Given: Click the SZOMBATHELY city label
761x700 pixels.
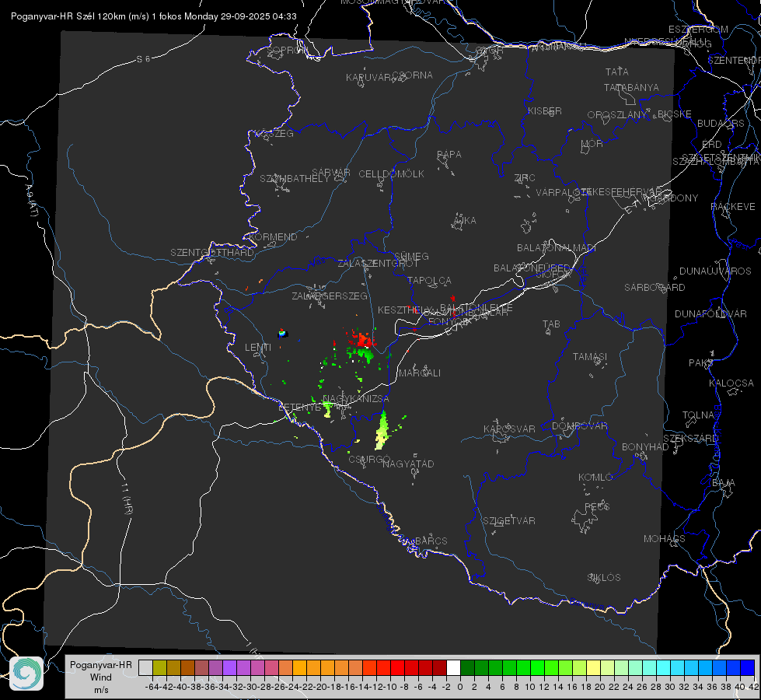Looking at the screenshot, I should coord(294,179).
